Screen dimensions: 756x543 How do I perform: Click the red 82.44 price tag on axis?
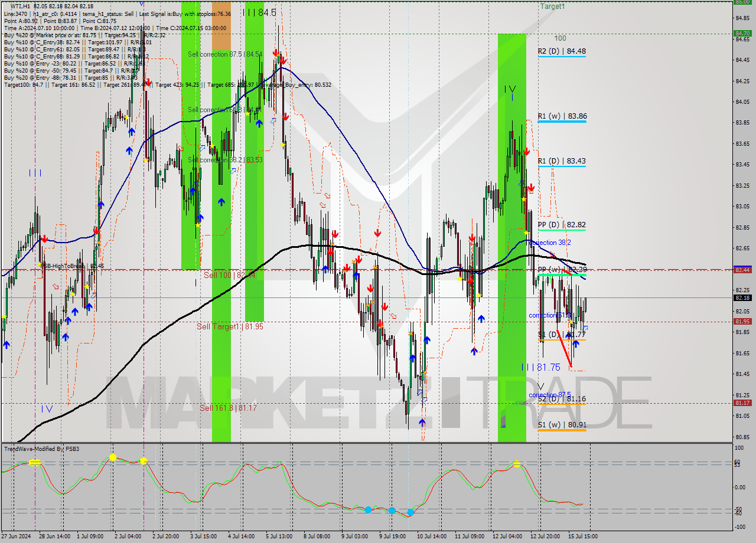pos(742,269)
